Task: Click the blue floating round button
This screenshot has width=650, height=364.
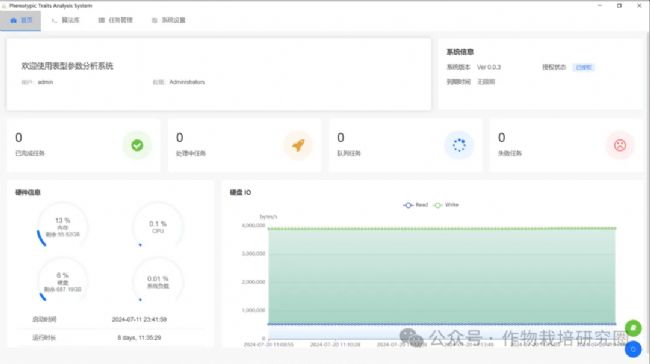Action: point(633,349)
